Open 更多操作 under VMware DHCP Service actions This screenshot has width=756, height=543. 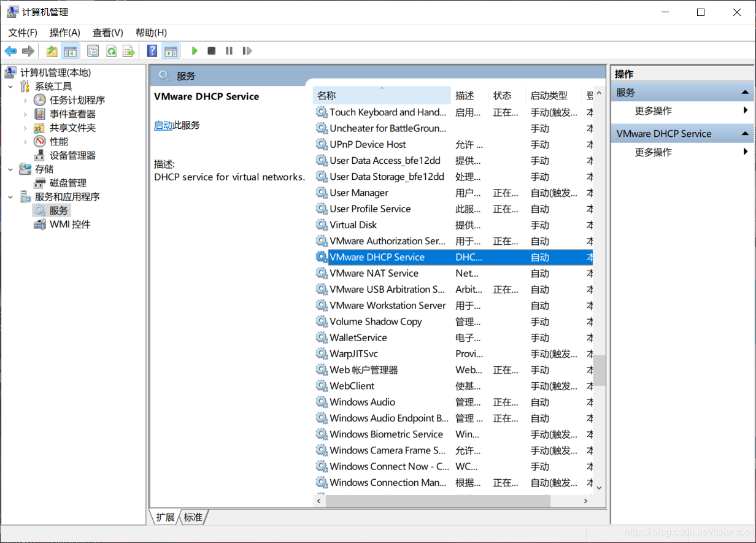[653, 152]
